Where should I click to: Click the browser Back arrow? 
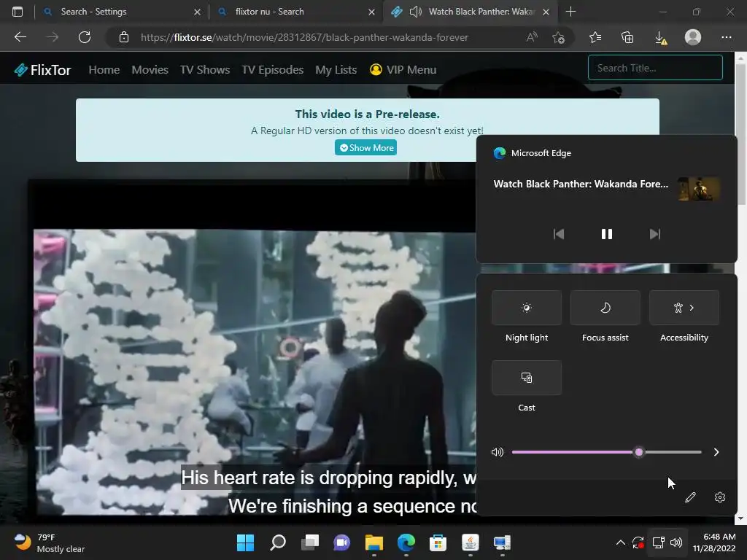tap(20, 37)
